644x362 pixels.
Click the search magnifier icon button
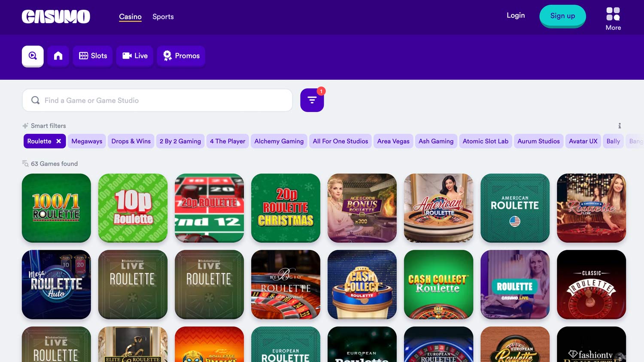point(33,56)
